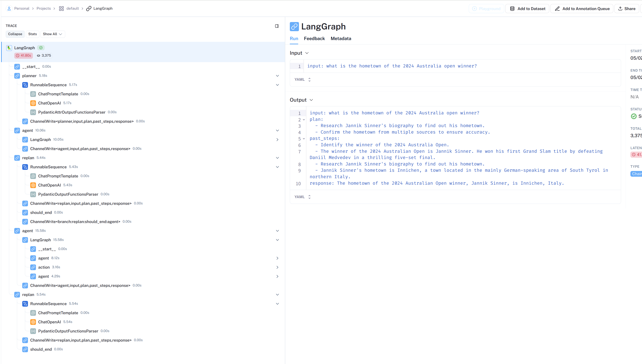Click the ChatPromptTemplate icon under planner
The width and height of the screenshot is (642, 364).
(x=33, y=94)
